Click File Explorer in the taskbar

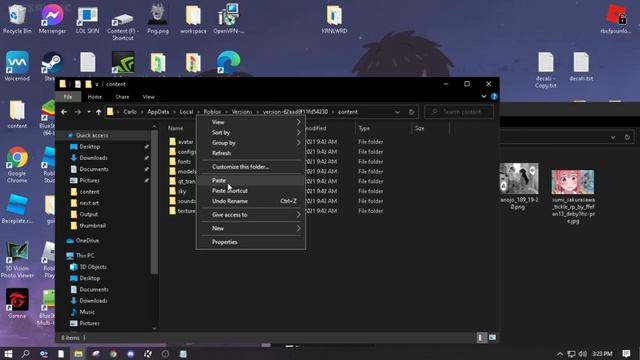coord(78,353)
